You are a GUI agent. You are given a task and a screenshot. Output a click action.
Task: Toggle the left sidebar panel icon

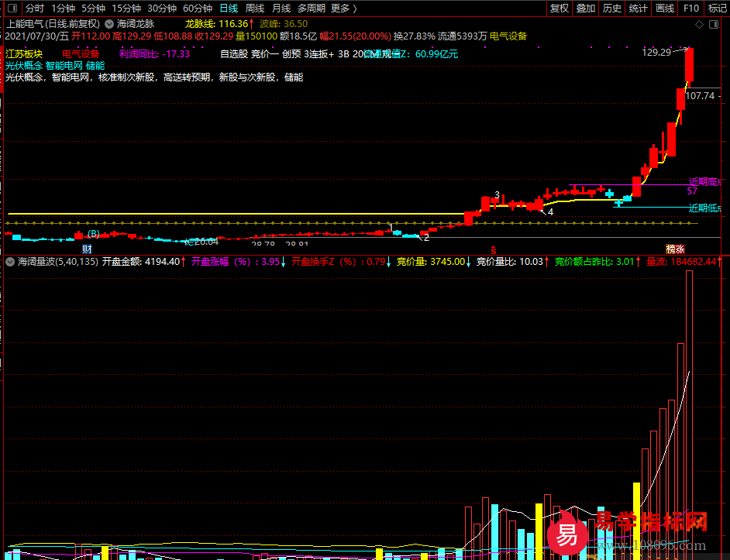pyautogui.click(x=12, y=9)
